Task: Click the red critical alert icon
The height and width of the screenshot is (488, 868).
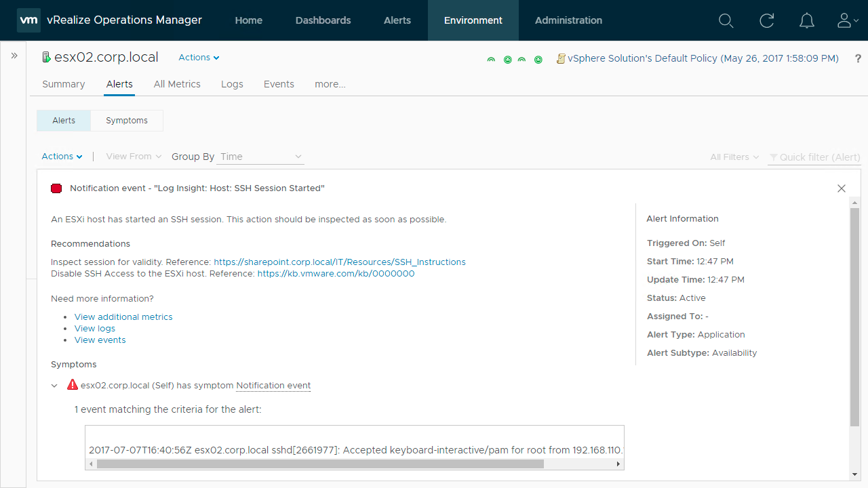Action: point(56,188)
